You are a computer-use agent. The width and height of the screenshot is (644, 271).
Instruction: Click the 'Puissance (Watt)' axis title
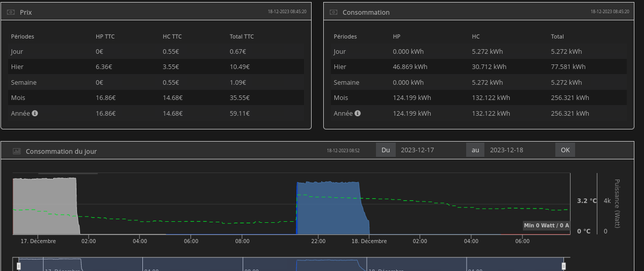pos(617,204)
